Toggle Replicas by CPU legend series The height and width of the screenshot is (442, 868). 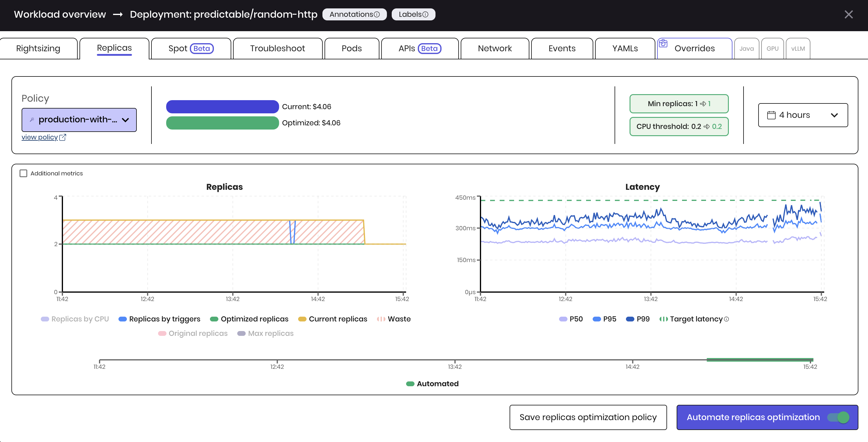point(75,319)
